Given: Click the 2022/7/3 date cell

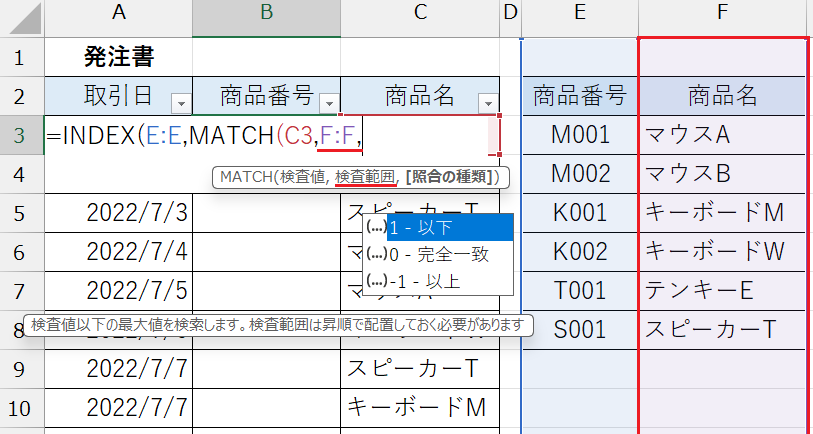Looking at the screenshot, I should click(119, 213).
